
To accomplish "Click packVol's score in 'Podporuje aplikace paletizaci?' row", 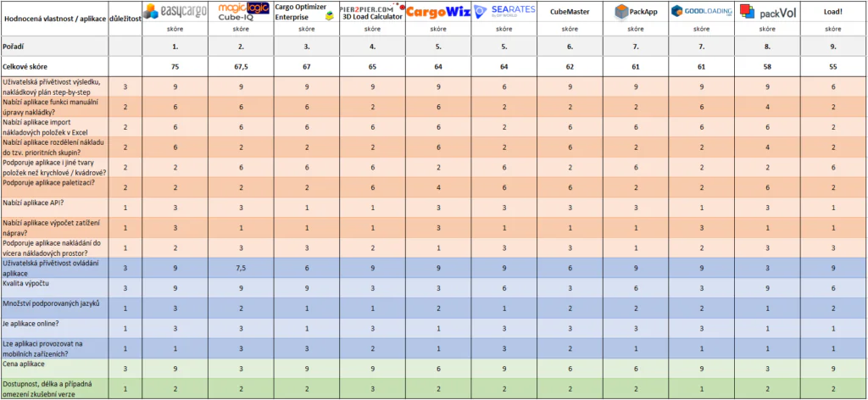I will click(767, 187).
